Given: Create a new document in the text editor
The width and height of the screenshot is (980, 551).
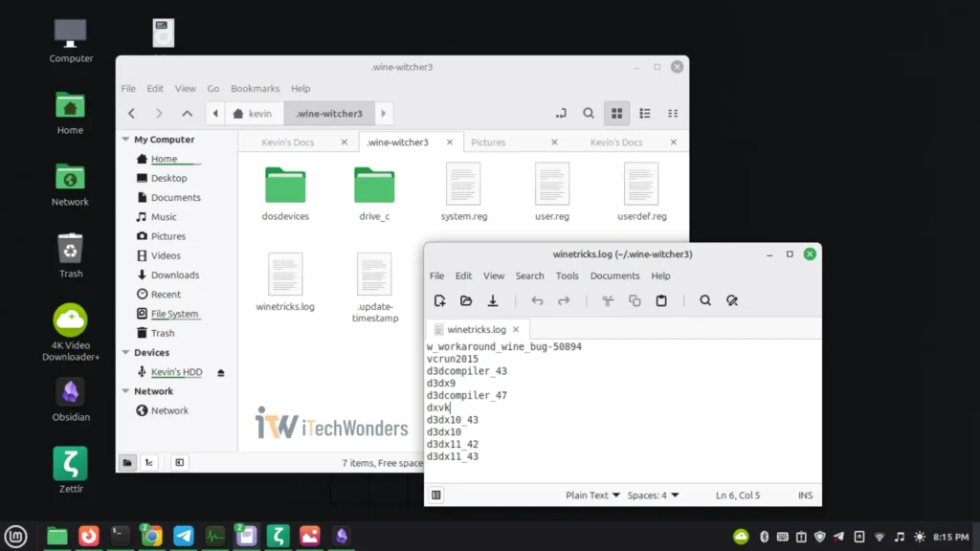Looking at the screenshot, I should (x=439, y=300).
